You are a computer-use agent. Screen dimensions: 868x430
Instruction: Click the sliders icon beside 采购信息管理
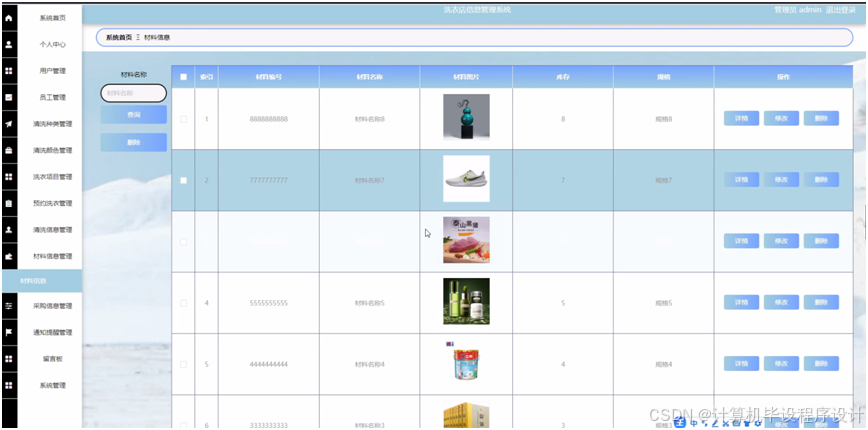[8, 306]
